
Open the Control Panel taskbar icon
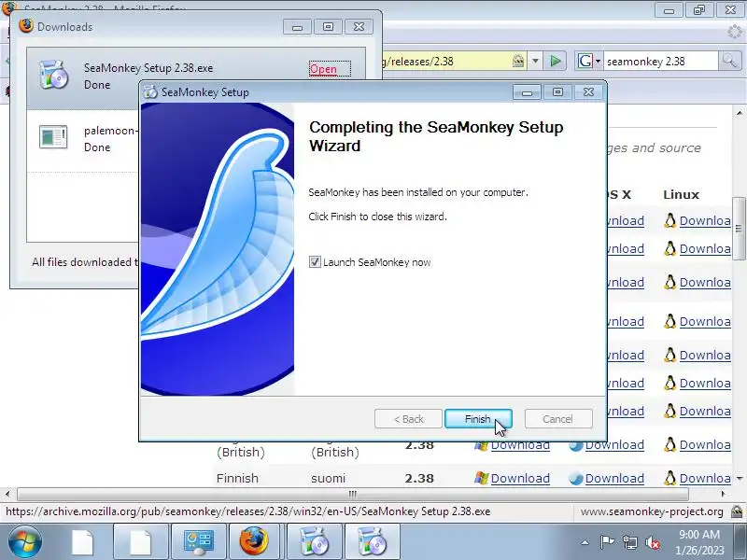199,542
